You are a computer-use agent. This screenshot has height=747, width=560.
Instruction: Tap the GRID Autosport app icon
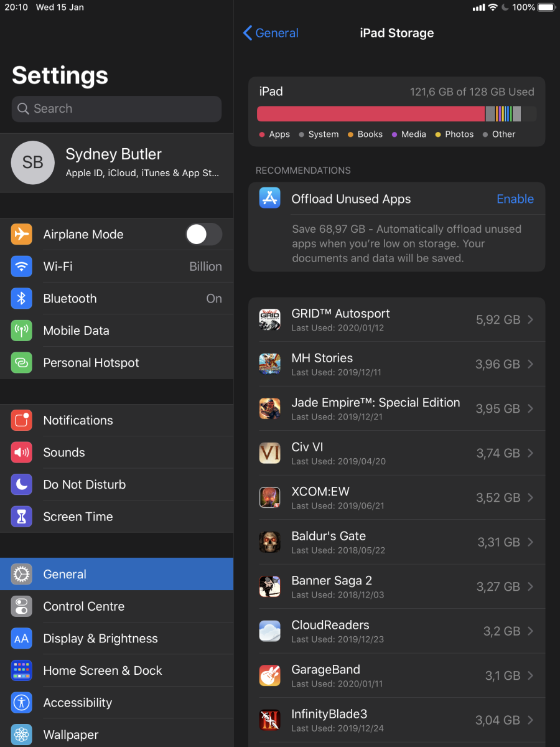270,319
